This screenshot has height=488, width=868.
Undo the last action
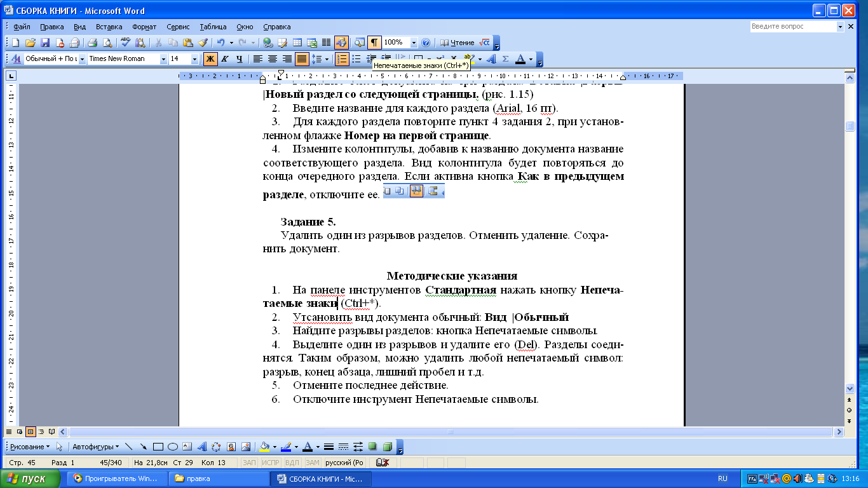220,43
